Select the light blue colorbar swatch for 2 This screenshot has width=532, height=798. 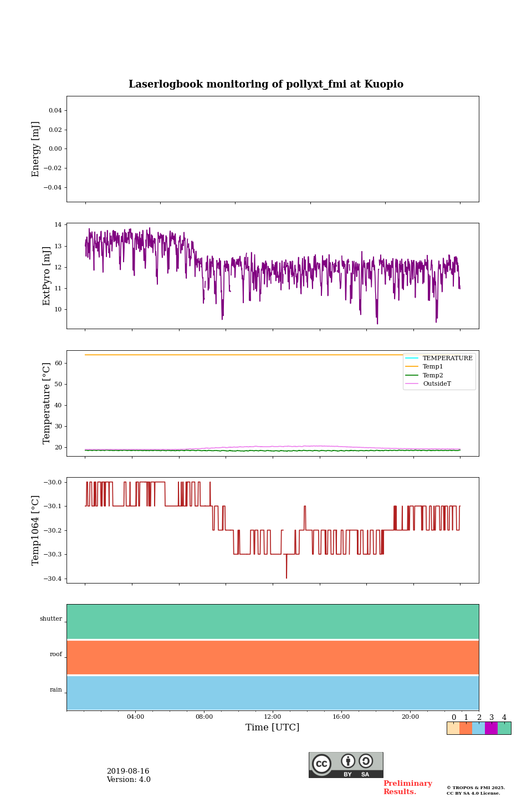(x=478, y=728)
